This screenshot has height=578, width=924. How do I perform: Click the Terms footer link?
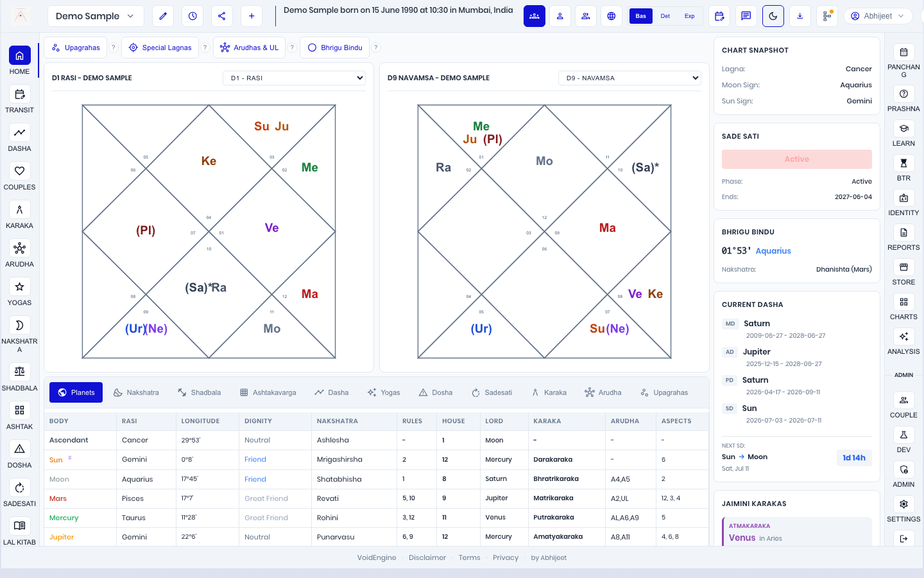pos(469,557)
